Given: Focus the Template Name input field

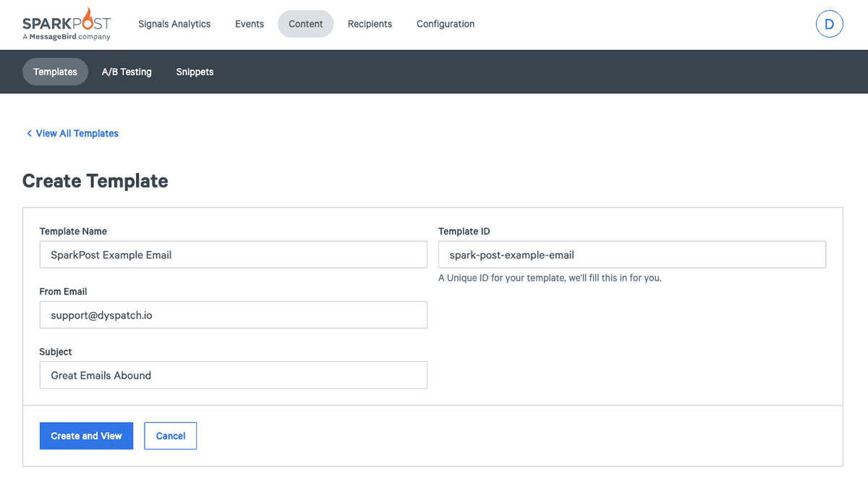Looking at the screenshot, I should click(234, 255).
